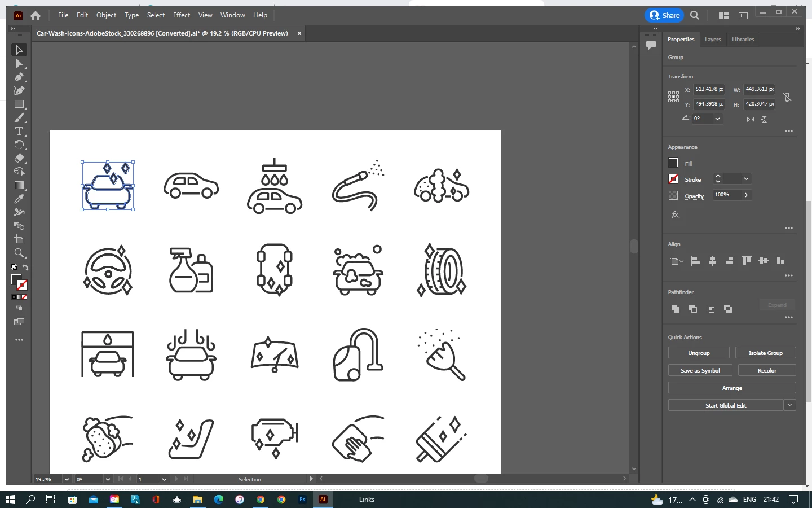Open the stroke weight dropdown

pos(746,179)
